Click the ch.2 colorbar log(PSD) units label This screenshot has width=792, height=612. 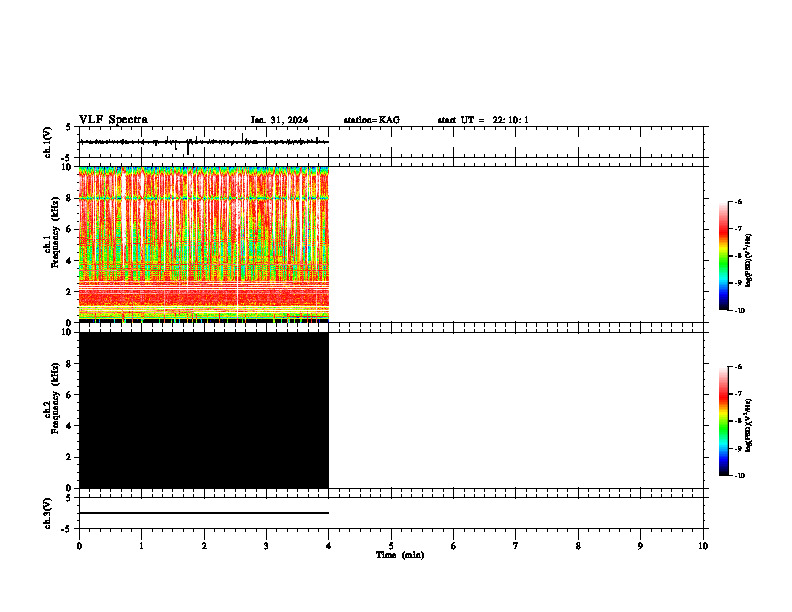pyautogui.click(x=749, y=425)
